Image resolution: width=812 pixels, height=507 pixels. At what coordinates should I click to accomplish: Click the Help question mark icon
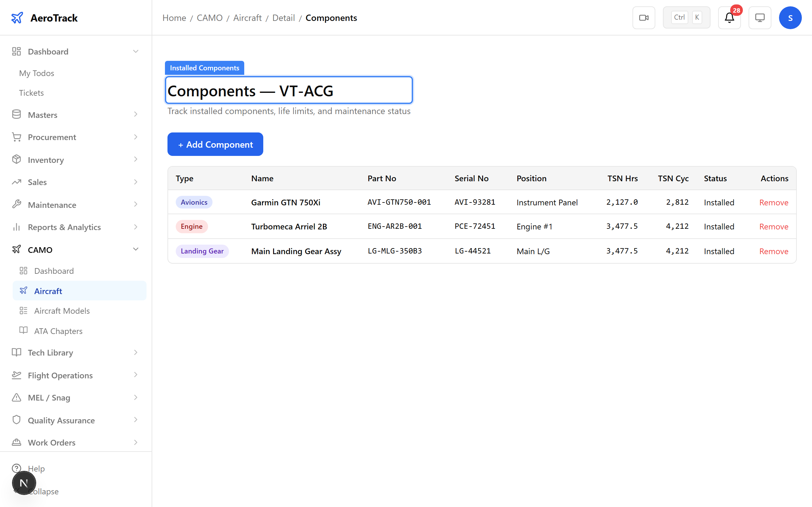(x=16, y=468)
